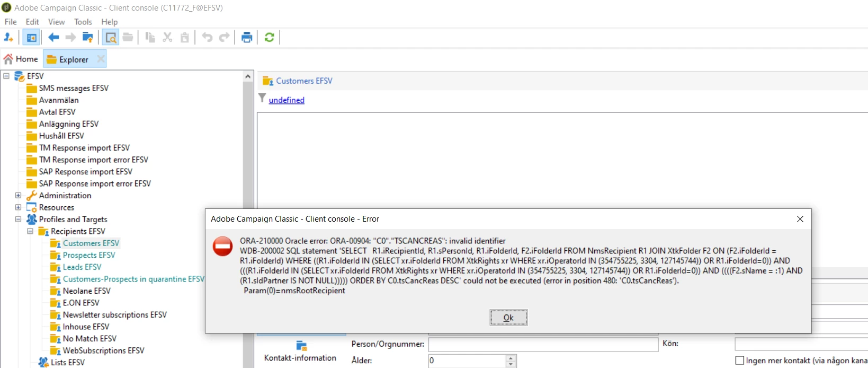Open the Tools menu

pyautogui.click(x=83, y=22)
